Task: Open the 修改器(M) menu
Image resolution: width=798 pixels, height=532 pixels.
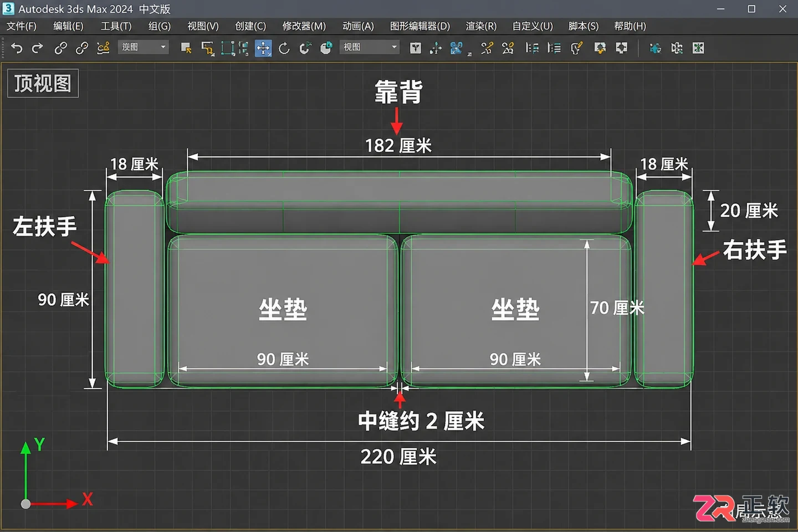Action: tap(304, 26)
